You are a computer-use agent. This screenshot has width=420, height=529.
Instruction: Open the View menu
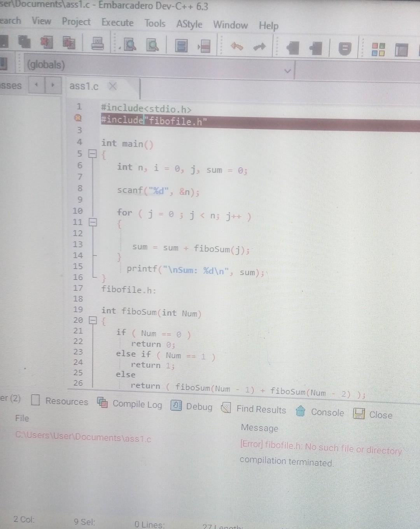coord(41,21)
